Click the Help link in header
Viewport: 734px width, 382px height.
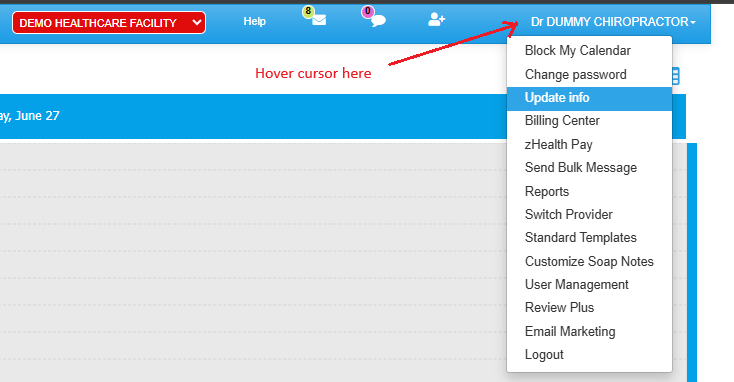(255, 22)
